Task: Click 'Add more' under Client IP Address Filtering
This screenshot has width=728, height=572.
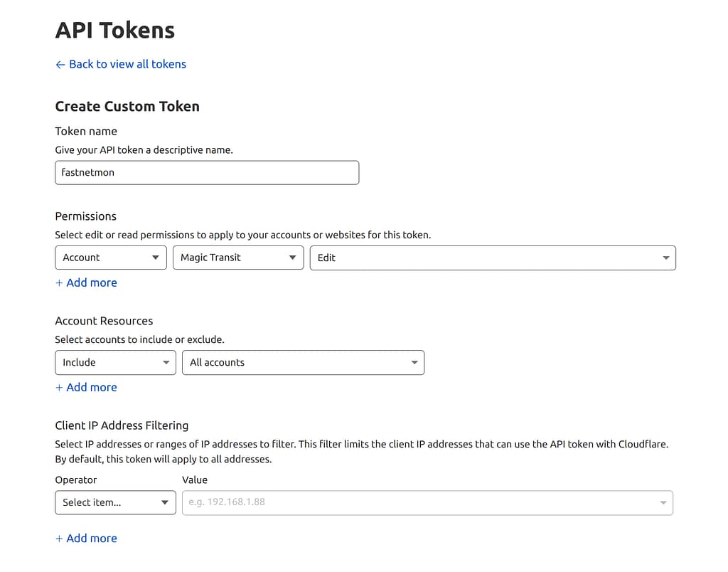Action: pos(86,539)
